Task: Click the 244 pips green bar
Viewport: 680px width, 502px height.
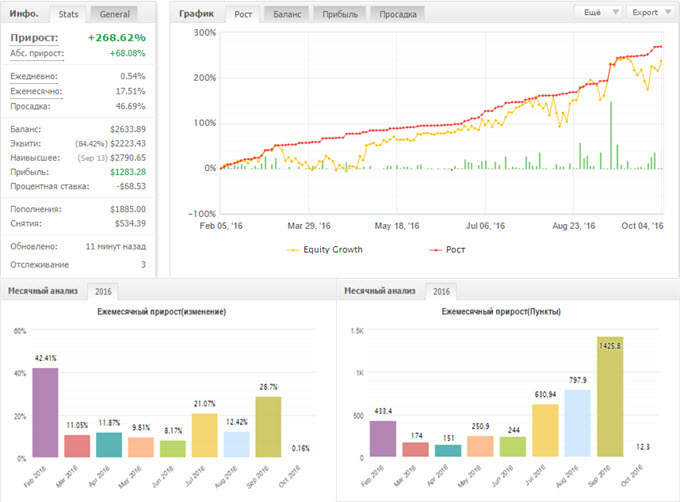Action: 513,447
